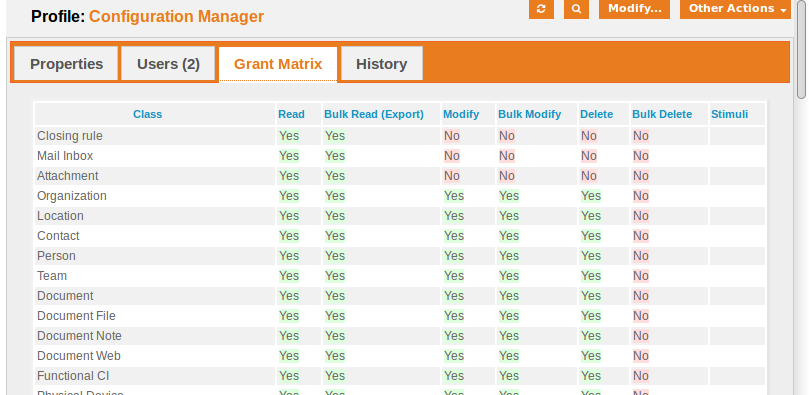Image resolution: width=809 pixels, height=395 pixels.
Task: Click the Bulk Delete column header
Action: [x=662, y=114]
